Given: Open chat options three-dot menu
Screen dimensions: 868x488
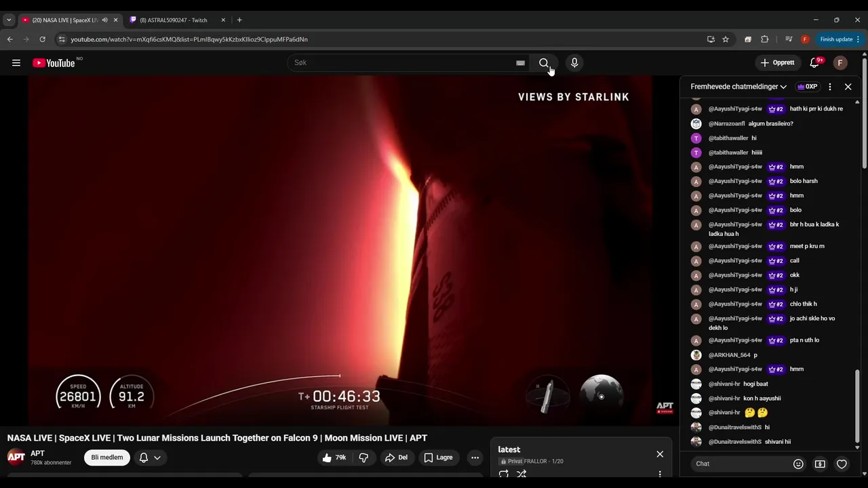Looking at the screenshot, I should [x=830, y=87].
